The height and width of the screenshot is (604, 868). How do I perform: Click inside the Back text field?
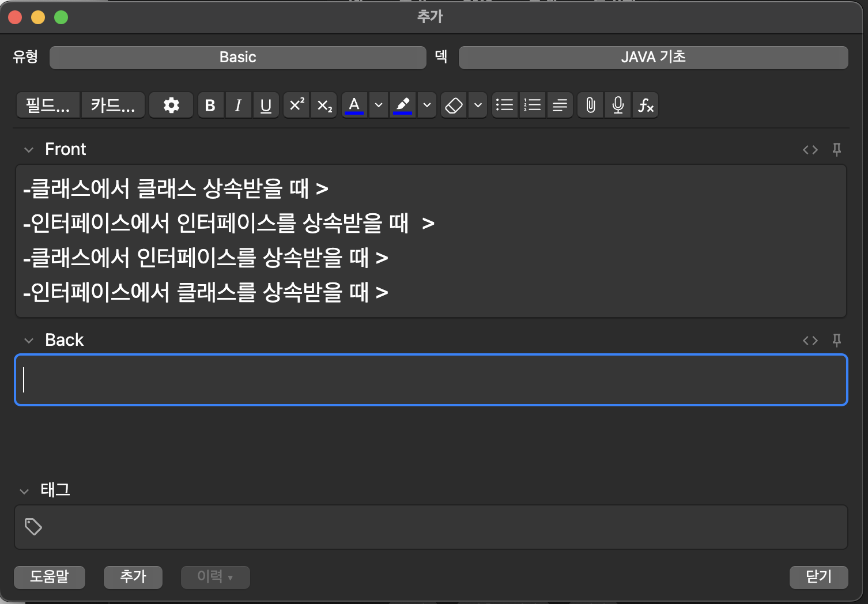(x=431, y=380)
